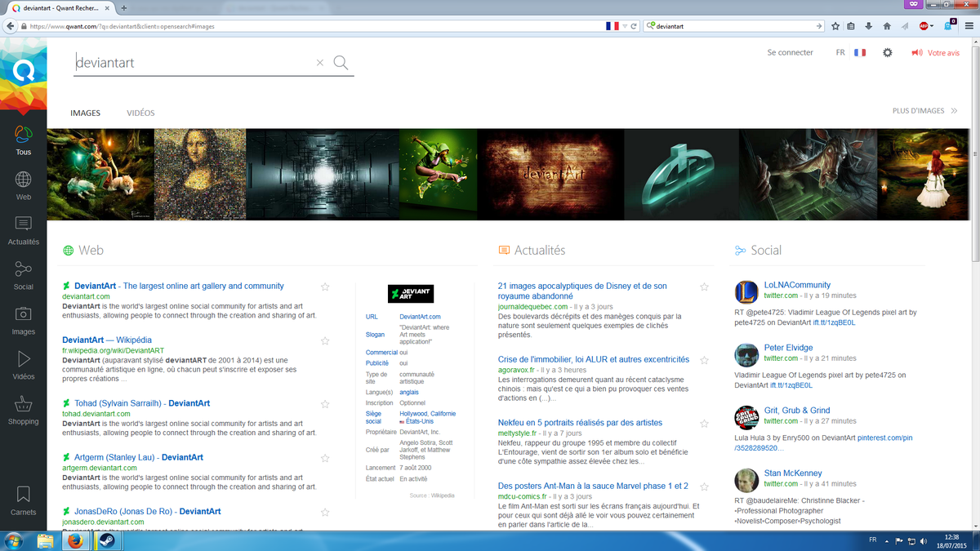Open File Explorer from taskbar
The height and width of the screenshot is (551, 980).
[x=45, y=540]
